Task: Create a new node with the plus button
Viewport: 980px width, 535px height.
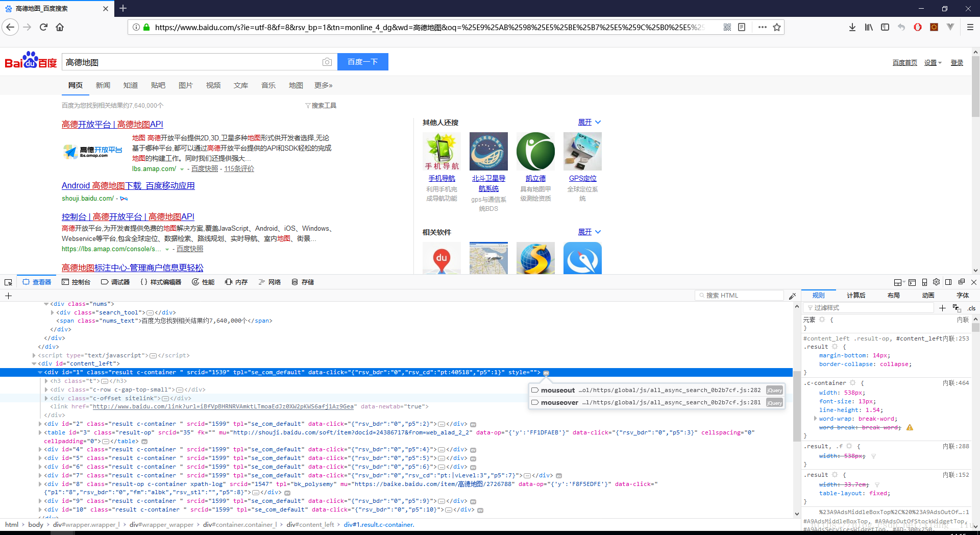Action: pyautogui.click(x=8, y=296)
